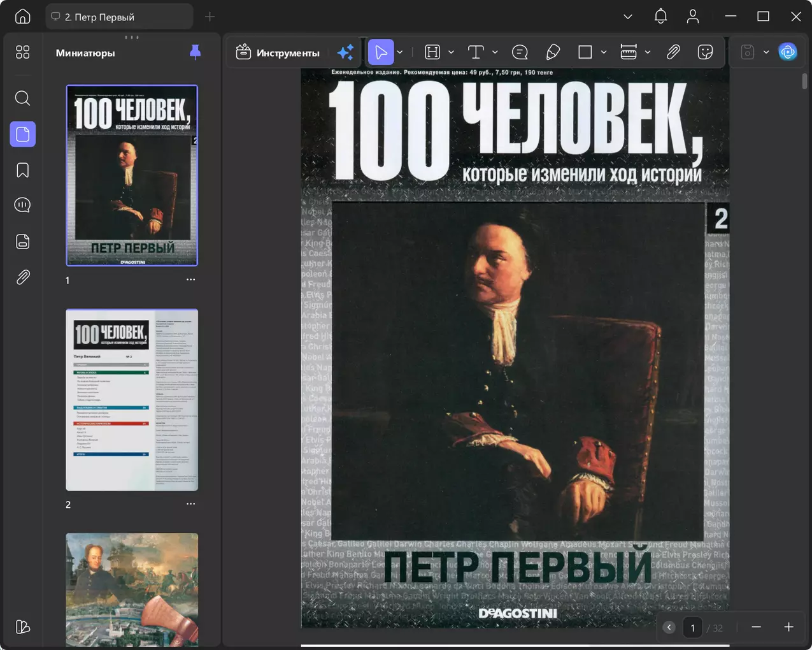Select the eraser tool
The width and height of the screenshot is (812, 650).
553,52
